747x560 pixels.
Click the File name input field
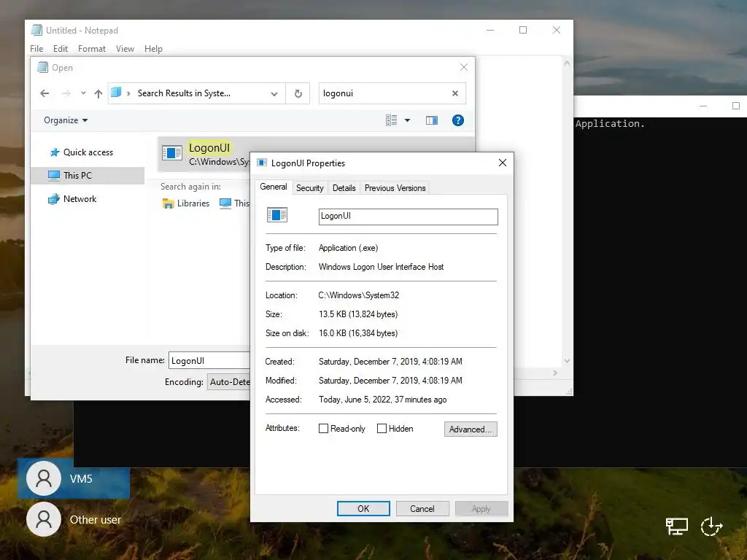tap(209, 360)
